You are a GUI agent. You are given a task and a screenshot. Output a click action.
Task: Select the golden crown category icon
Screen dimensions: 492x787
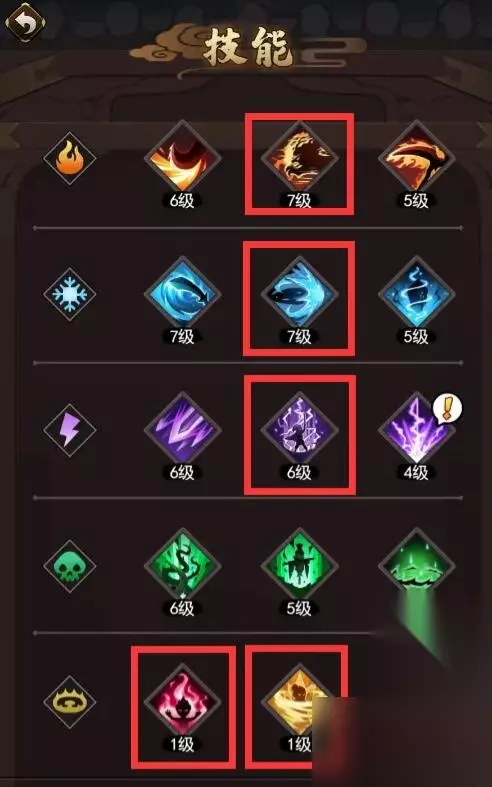point(70,702)
